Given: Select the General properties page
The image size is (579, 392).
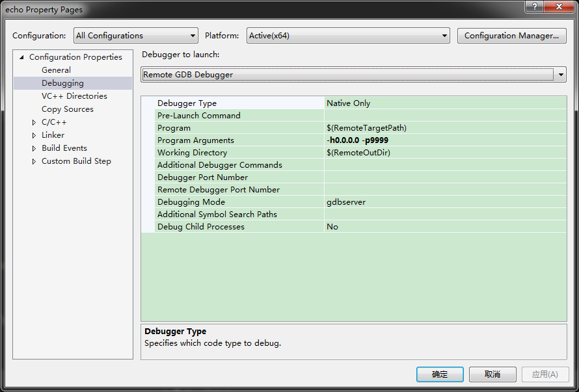Looking at the screenshot, I should click(56, 70).
